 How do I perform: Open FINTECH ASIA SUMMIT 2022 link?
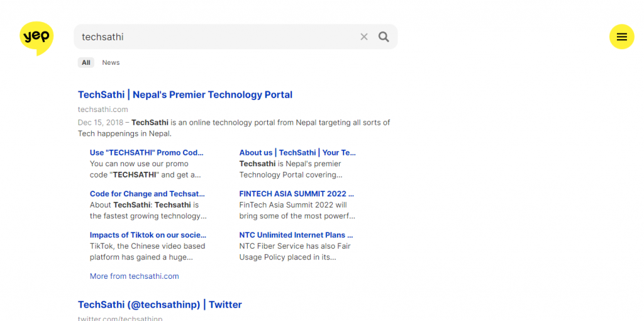click(x=297, y=194)
